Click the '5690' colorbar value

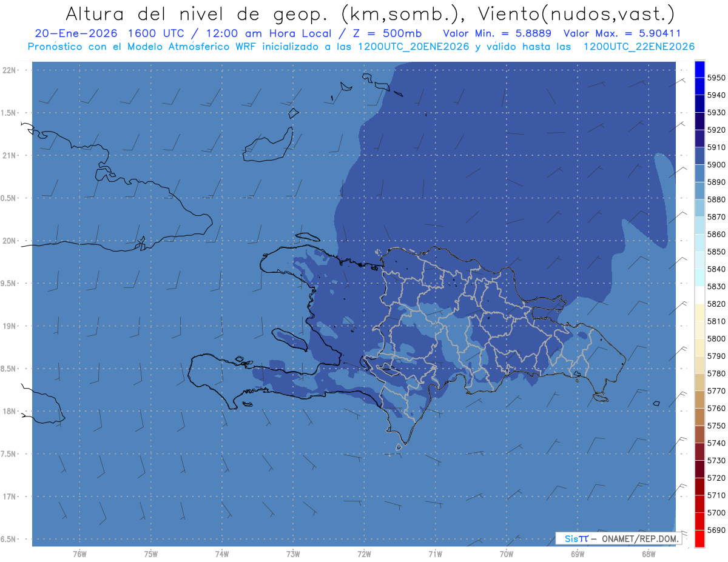click(x=716, y=530)
